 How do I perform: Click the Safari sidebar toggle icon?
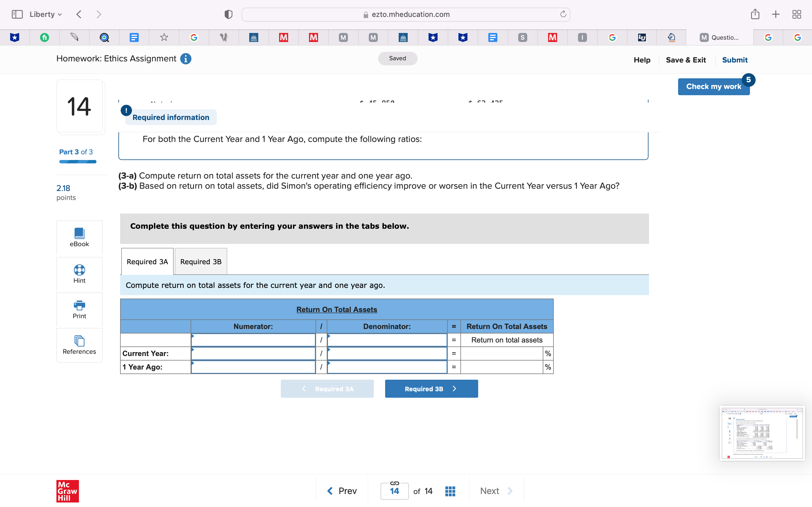click(x=17, y=14)
